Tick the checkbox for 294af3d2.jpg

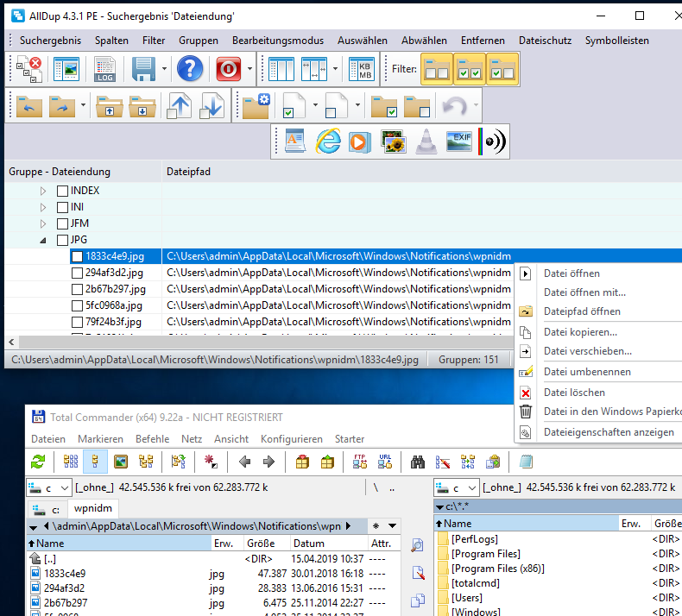78,273
